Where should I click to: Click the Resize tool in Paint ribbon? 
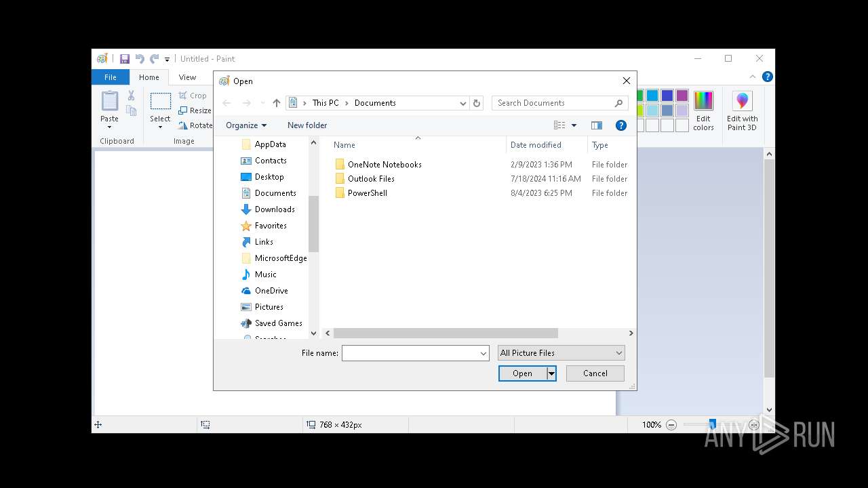[x=195, y=110]
